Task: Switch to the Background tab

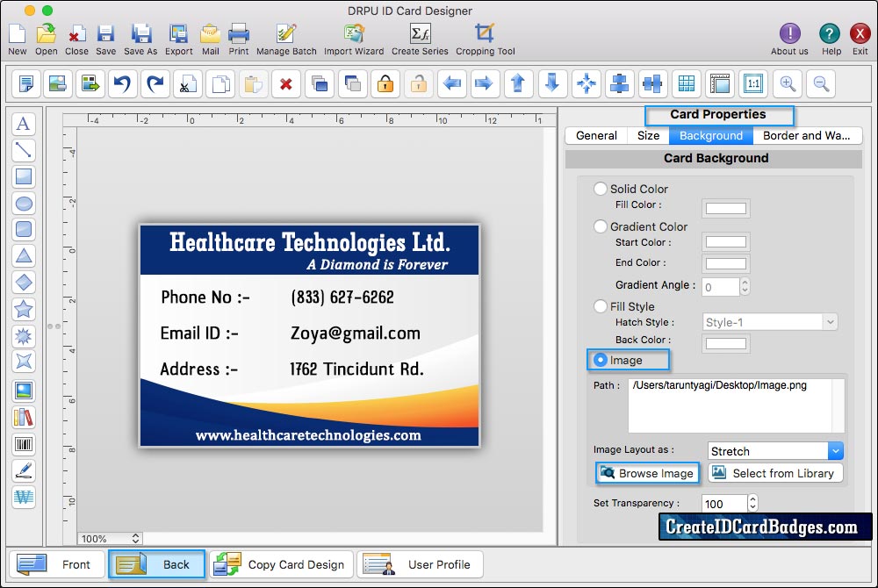Action: 711,135
